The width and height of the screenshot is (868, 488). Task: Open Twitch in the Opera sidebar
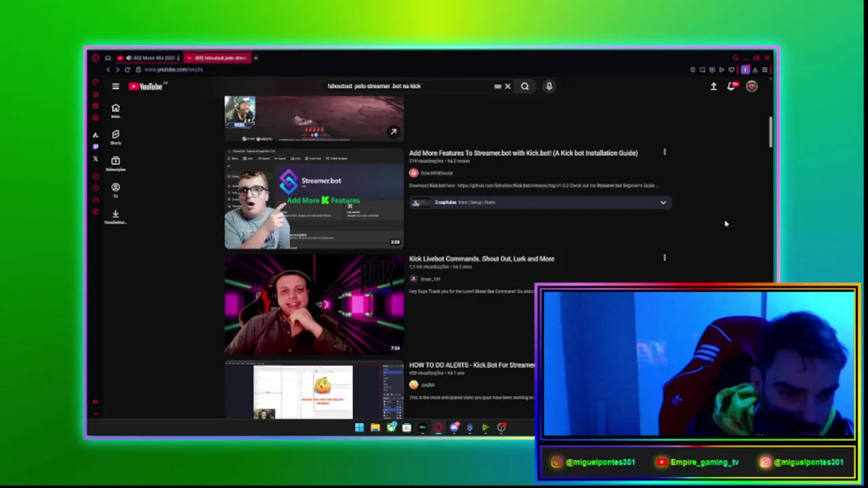pyautogui.click(x=96, y=147)
